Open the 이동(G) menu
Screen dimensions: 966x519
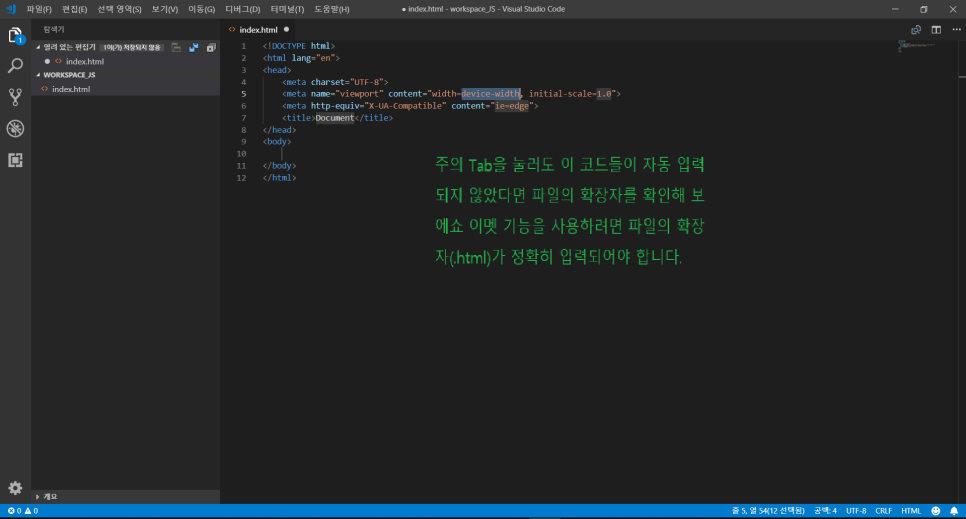(201, 9)
